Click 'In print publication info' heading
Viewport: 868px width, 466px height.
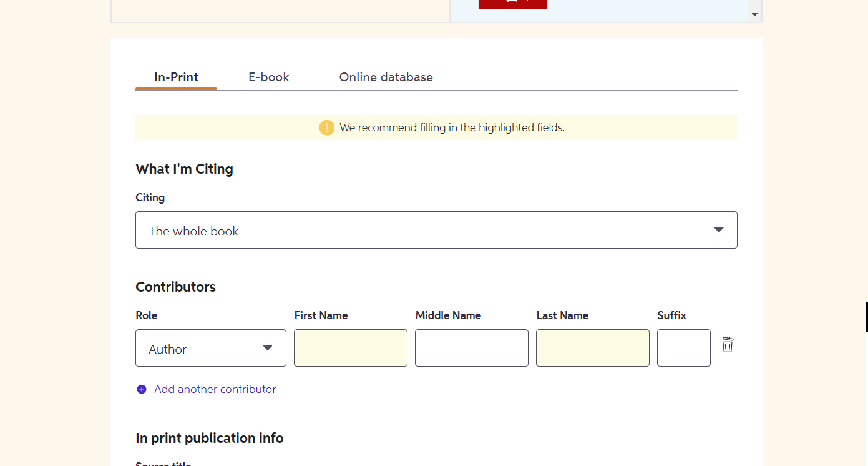[210, 439]
